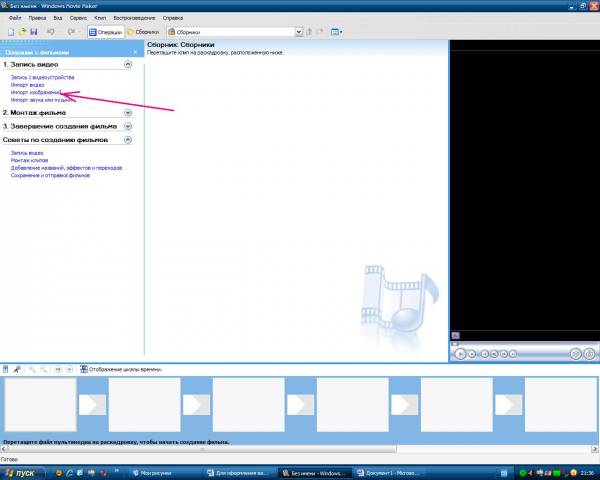
Task: Switch to 'Отображение шкалы времени' timeline view
Action: point(121,369)
